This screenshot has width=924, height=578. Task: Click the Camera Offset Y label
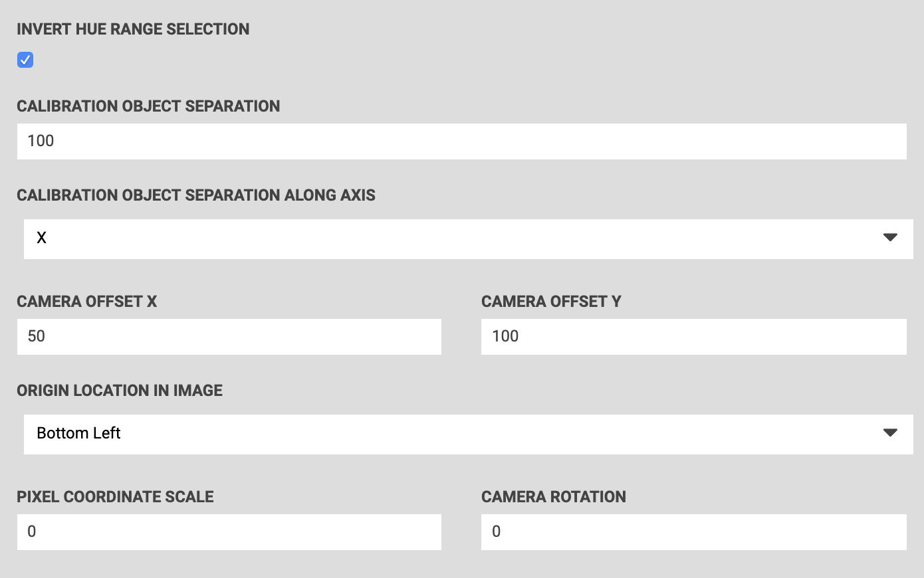pos(551,302)
